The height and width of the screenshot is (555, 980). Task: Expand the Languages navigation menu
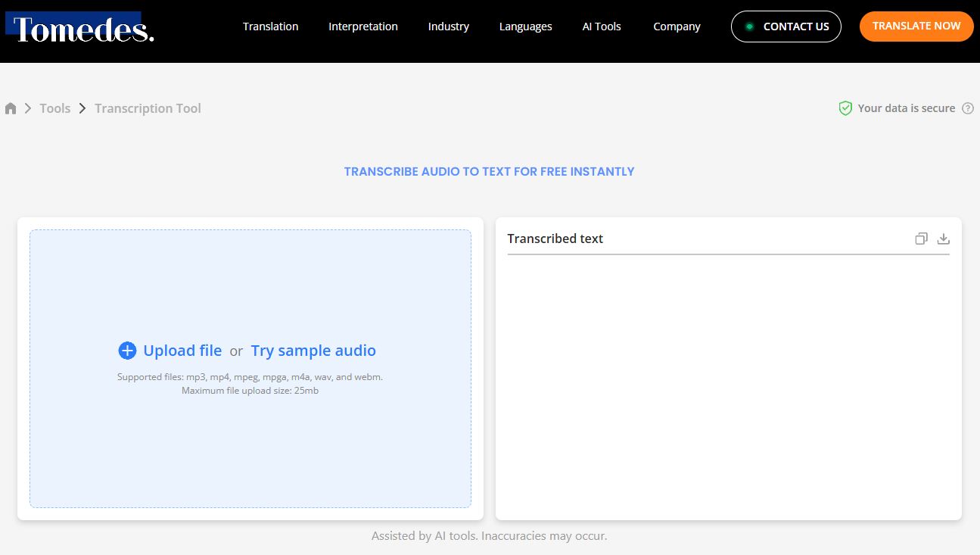point(525,27)
